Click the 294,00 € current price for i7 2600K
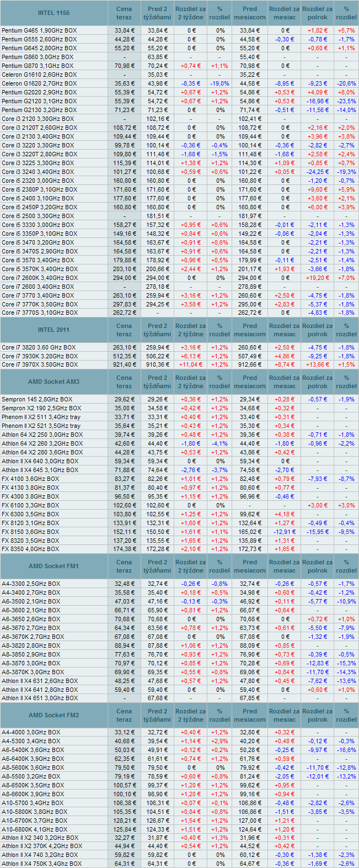Screen dimensions: 359x868 124,278
